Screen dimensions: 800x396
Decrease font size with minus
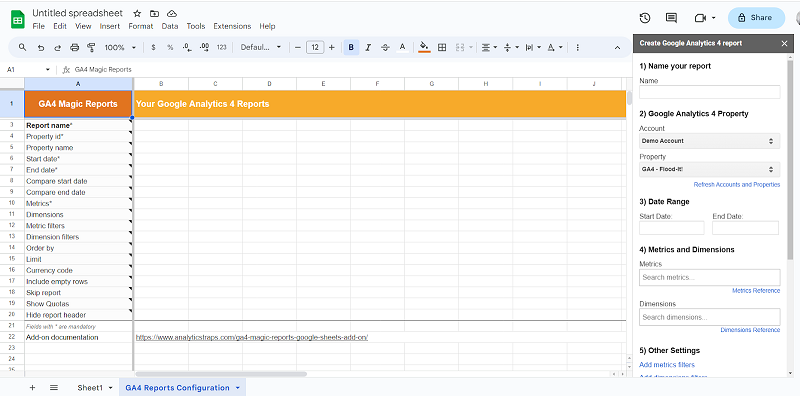click(298, 47)
